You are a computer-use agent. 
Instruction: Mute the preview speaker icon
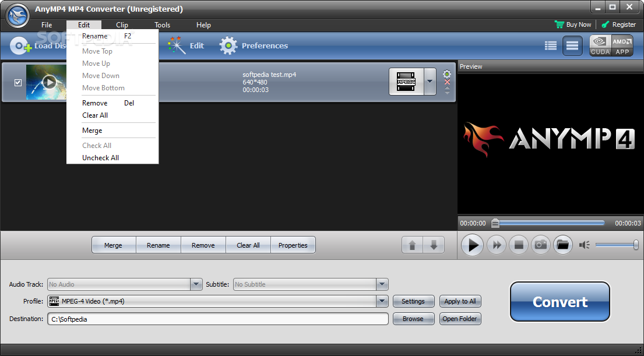pos(585,245)
